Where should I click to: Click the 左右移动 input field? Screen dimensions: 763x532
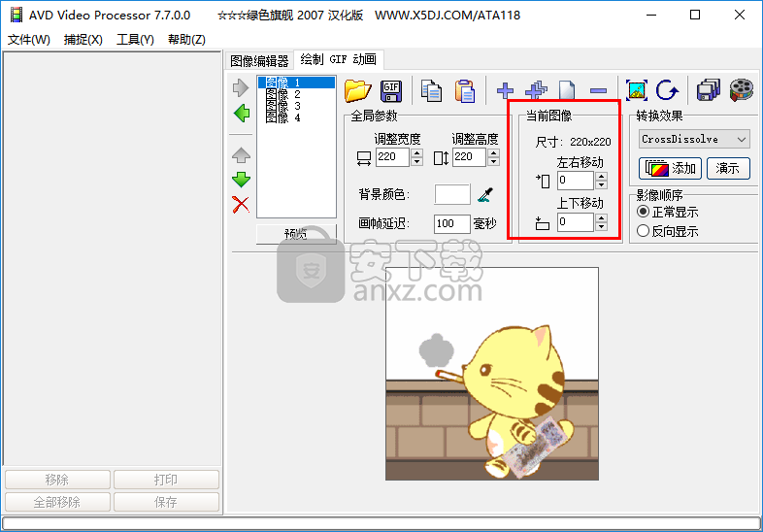pos(577,181)
